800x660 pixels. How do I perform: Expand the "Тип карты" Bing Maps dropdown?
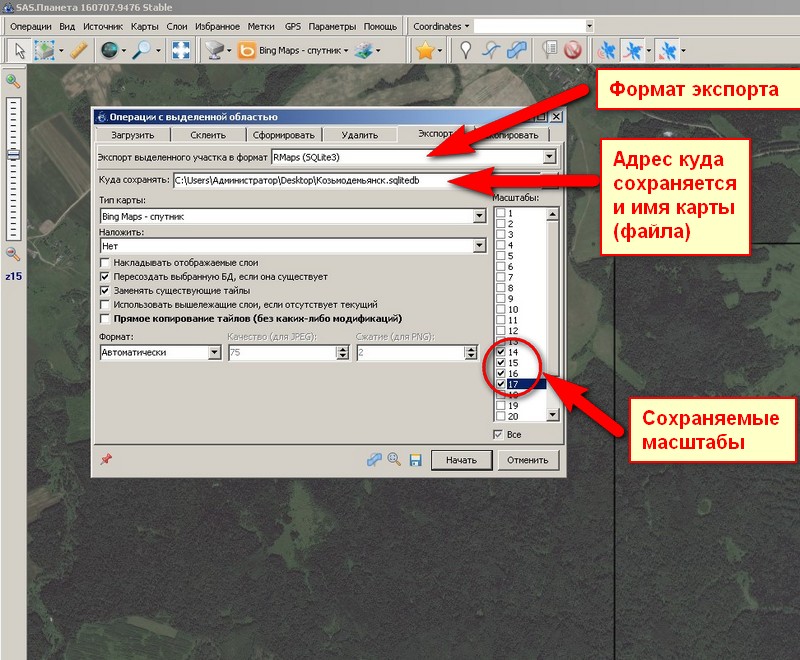pyautogui.click(x=479, y=216)
